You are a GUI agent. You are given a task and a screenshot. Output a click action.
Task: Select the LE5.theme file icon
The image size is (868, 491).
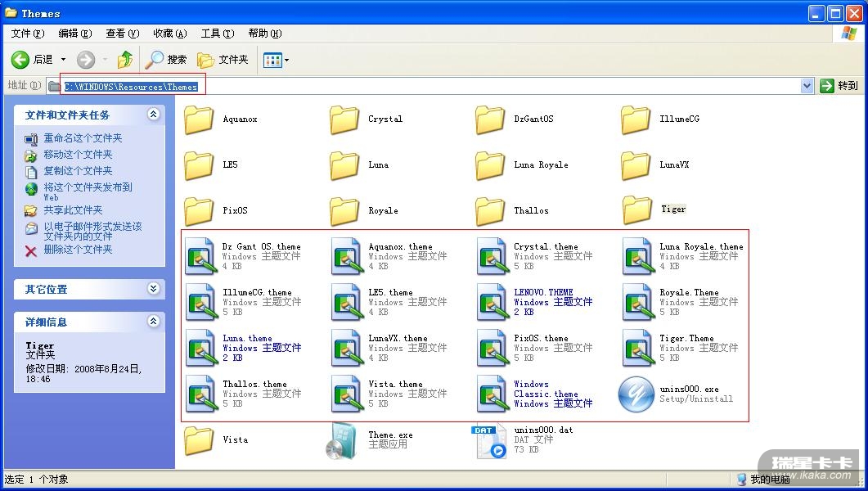(x=348, y=302)
